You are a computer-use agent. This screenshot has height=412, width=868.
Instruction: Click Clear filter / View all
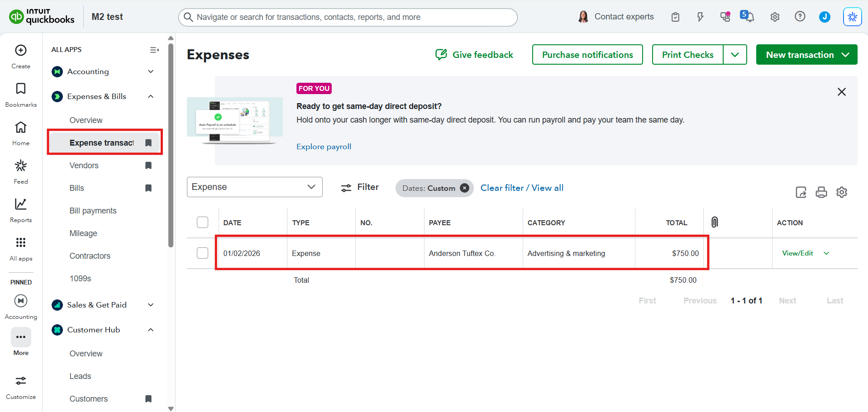coord(522,188)
